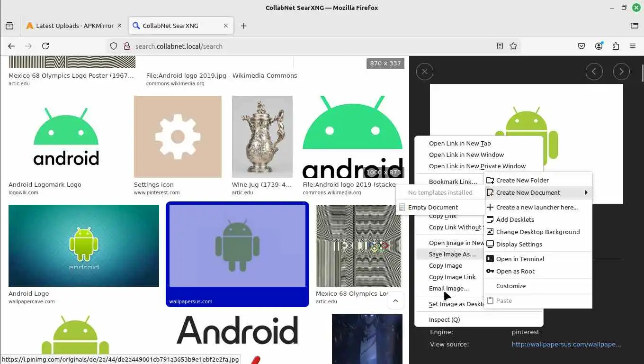Screen dimensions: 644x364
Task: Open the wallpapercave Android Logo thumbnail
Action: pyautogui.click(x=84, y=246)
